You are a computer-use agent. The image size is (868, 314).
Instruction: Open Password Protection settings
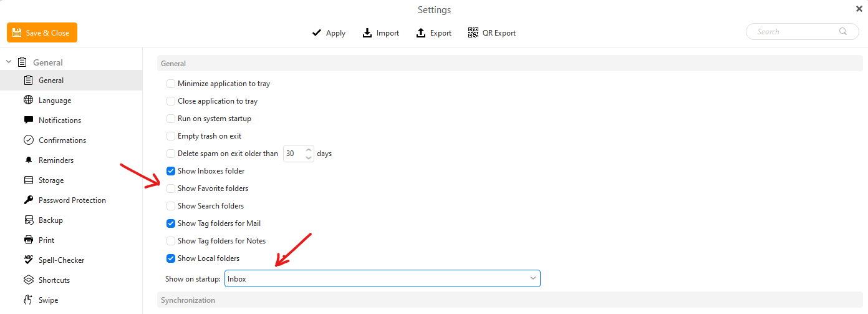(71, 200)
